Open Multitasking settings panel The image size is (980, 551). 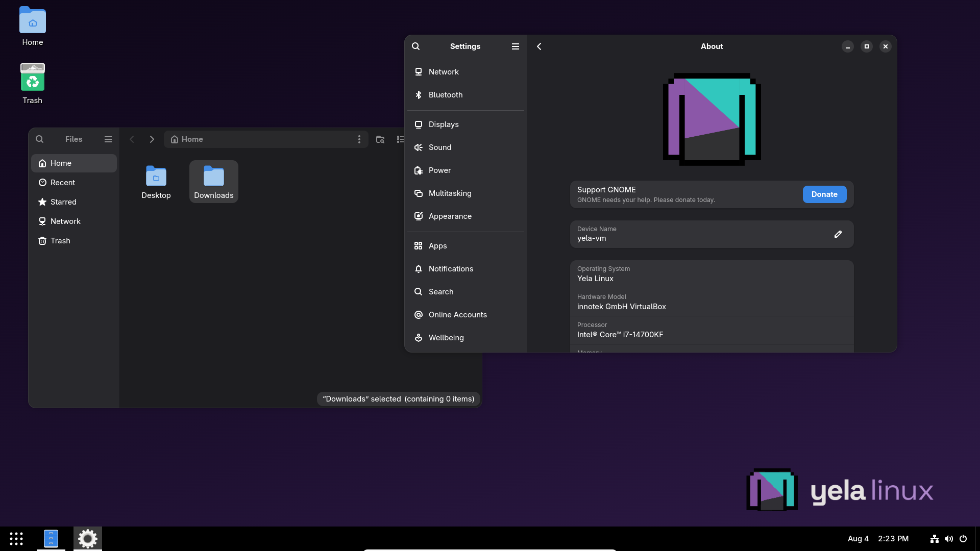(x=465, y=193)
